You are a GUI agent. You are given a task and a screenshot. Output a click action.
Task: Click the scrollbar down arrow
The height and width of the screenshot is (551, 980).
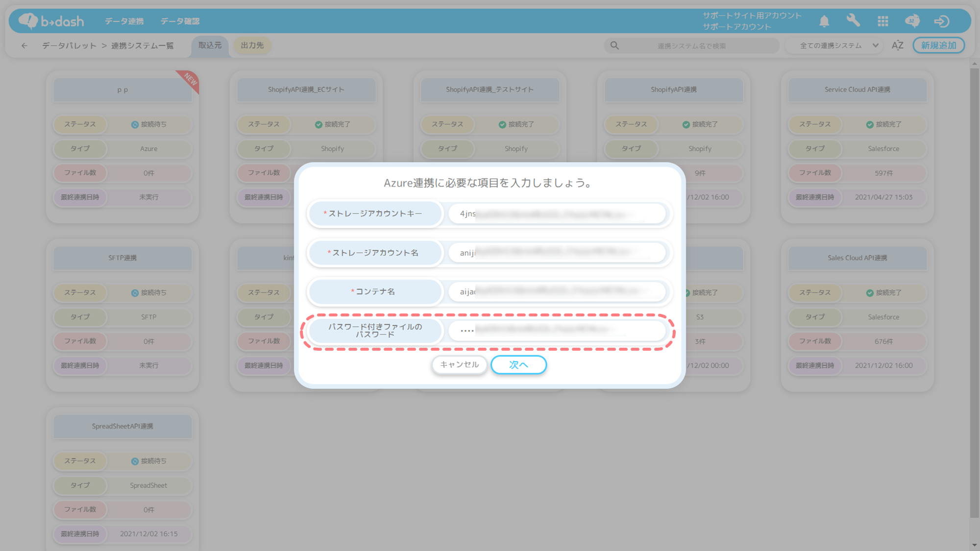pos(974,545)
